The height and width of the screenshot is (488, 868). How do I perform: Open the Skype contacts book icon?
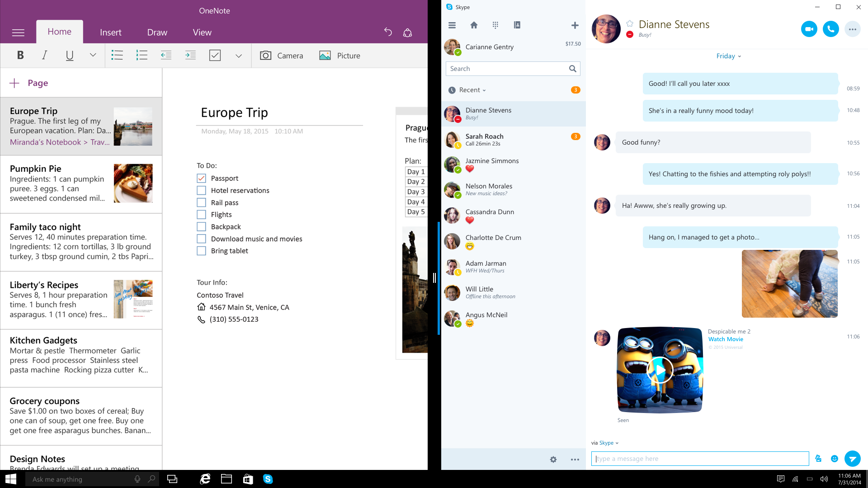click(517, 25)
